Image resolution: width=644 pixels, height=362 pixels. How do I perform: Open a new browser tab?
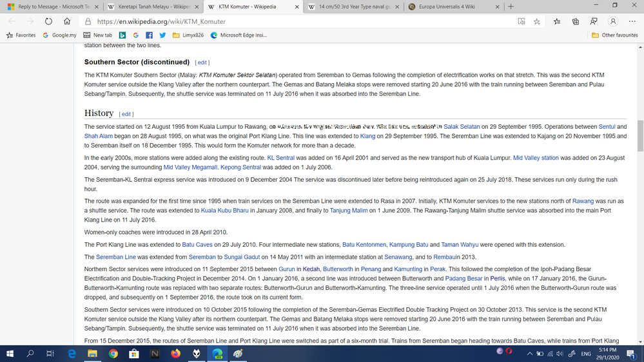pyautogui.click(x=511, y=6)
